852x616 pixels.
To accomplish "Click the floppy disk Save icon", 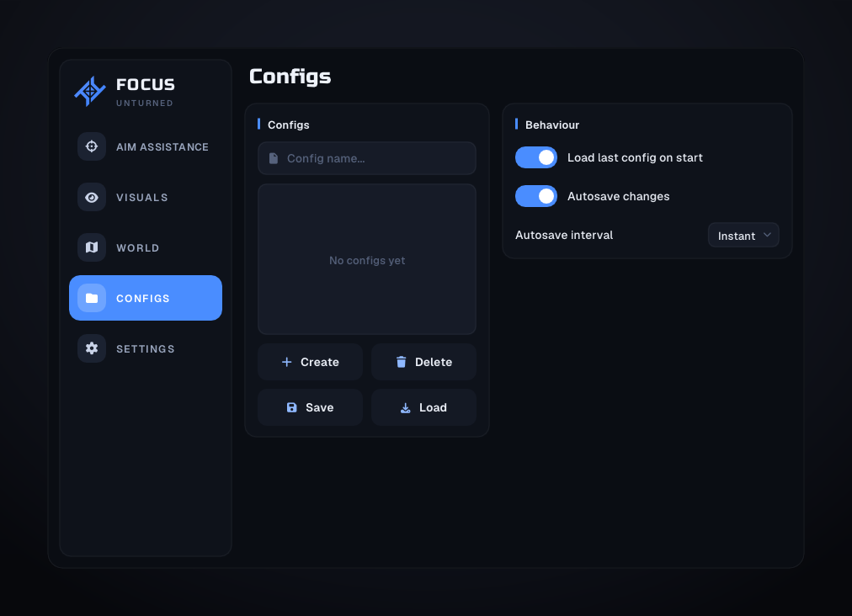I will pos(292,407).
